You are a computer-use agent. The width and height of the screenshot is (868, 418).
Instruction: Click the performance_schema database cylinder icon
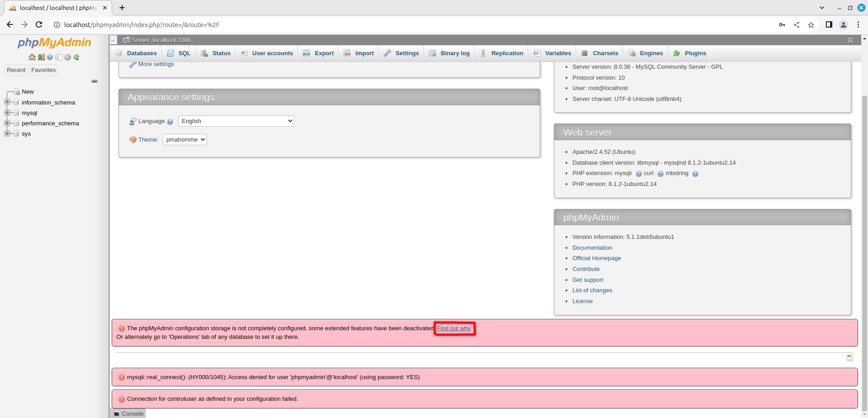click(x=17, y=123)
